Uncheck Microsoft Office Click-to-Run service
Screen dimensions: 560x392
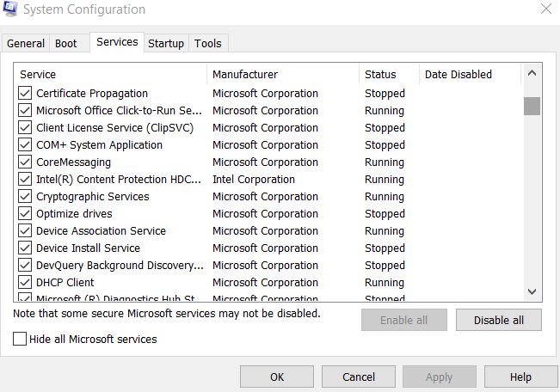click(25, 110)
